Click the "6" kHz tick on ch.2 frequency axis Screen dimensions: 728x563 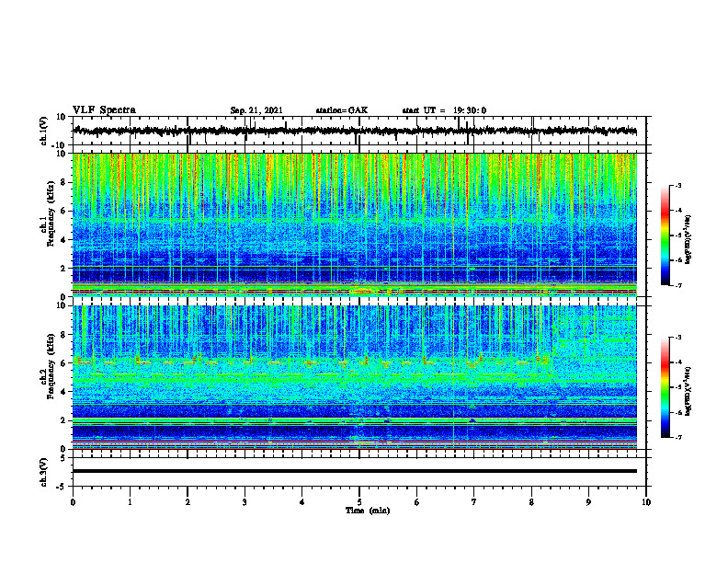(63, 363)
